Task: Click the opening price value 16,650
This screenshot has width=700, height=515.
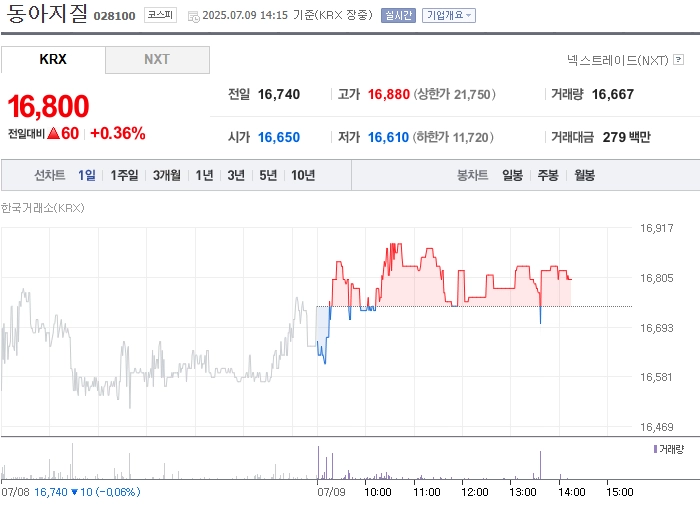Action: click(x=279, y=137)
